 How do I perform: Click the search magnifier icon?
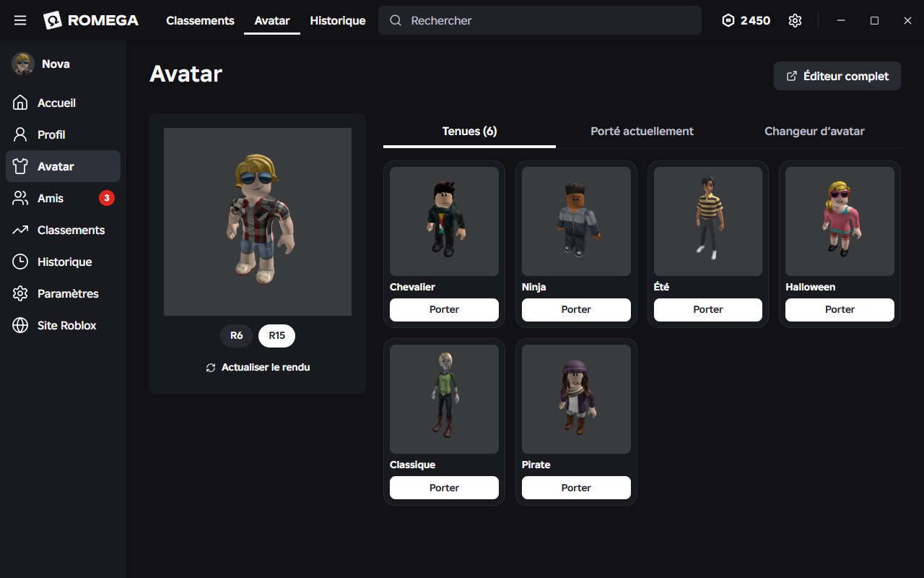pyautogui.click(x=396, y=20)
